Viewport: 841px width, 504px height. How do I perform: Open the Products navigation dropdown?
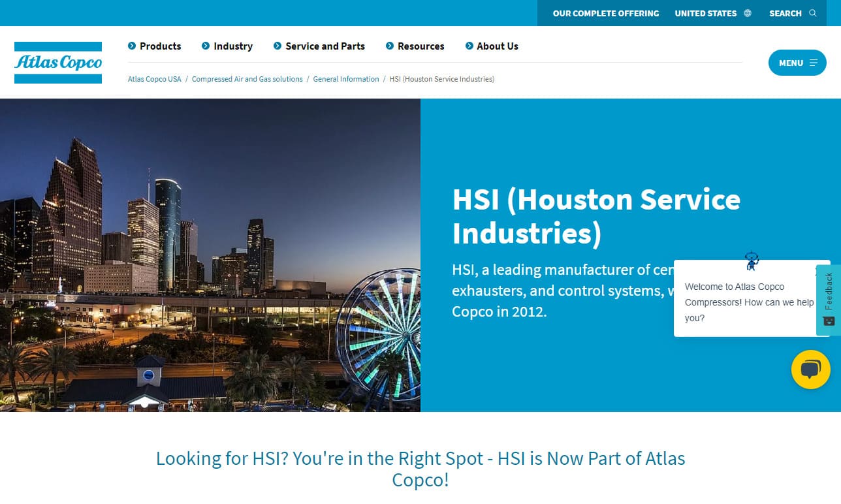[159, 46]
